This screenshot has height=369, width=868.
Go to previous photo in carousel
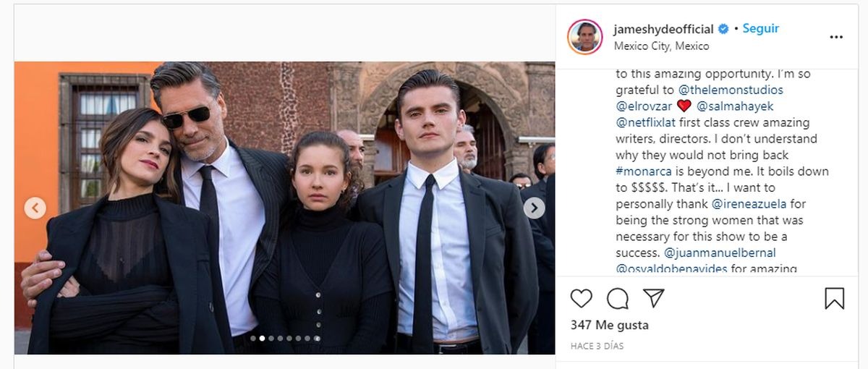click(x=35, y=208)
